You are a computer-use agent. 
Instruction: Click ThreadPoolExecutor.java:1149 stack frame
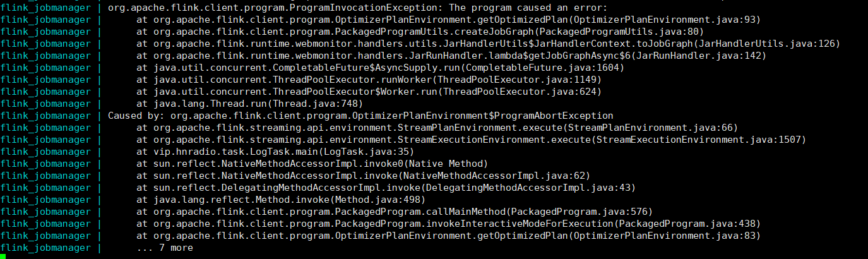click(369, 80)
